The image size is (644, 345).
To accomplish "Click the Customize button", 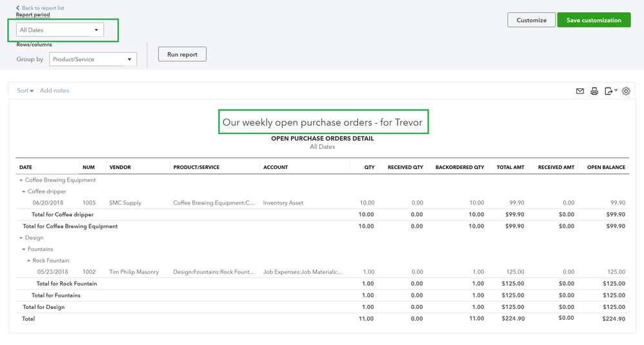I will [531, 20].
